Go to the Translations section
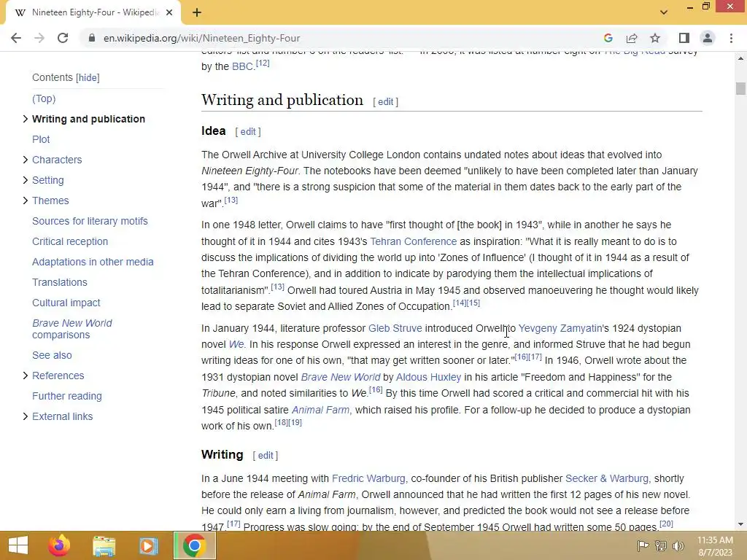This screenshot has width=747, height=560. (x=60, y=282)
